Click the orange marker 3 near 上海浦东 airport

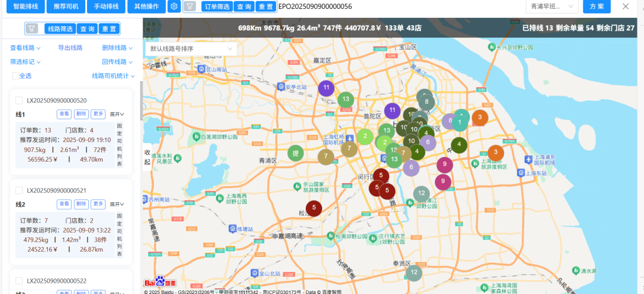click(x=496, y=153)
